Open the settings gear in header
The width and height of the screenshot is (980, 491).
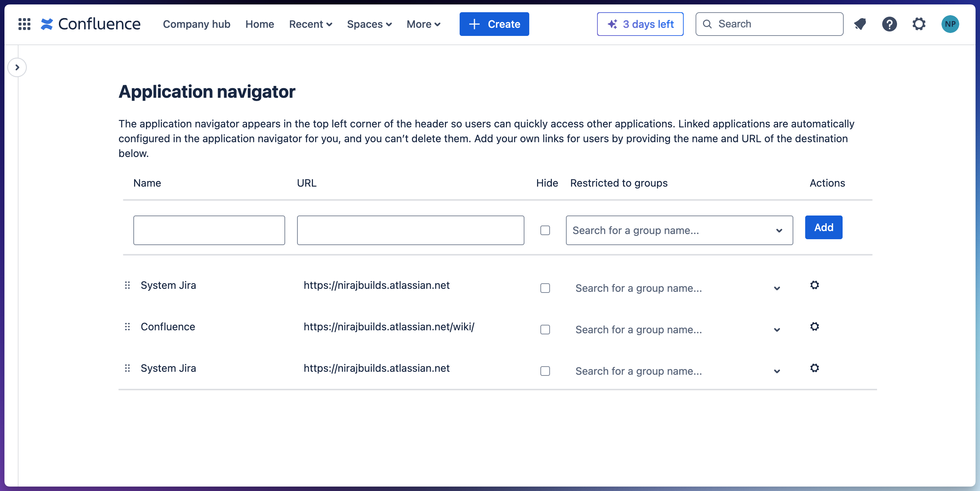pyautogui.click(x=919, y=24)
